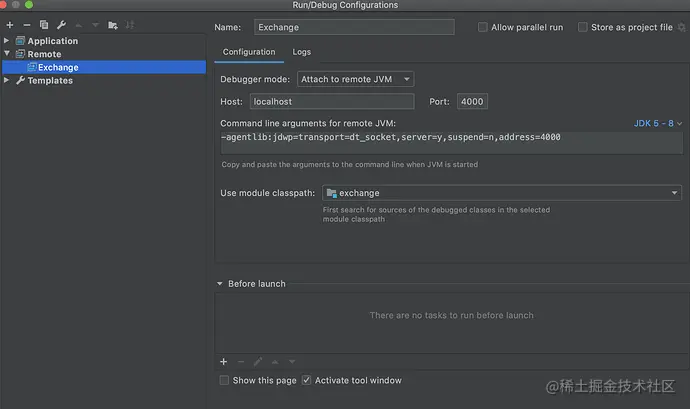
Task: Select the Exchange configuration row
Action: (104, 67)
